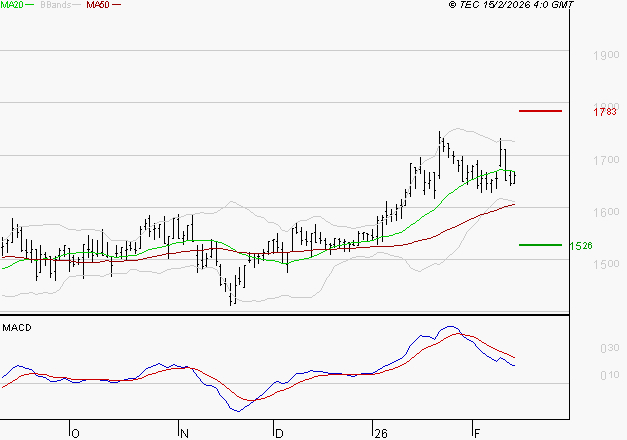627x440 pixels.
Task: Click the F month axis label
Action: [x=477, y=433]
